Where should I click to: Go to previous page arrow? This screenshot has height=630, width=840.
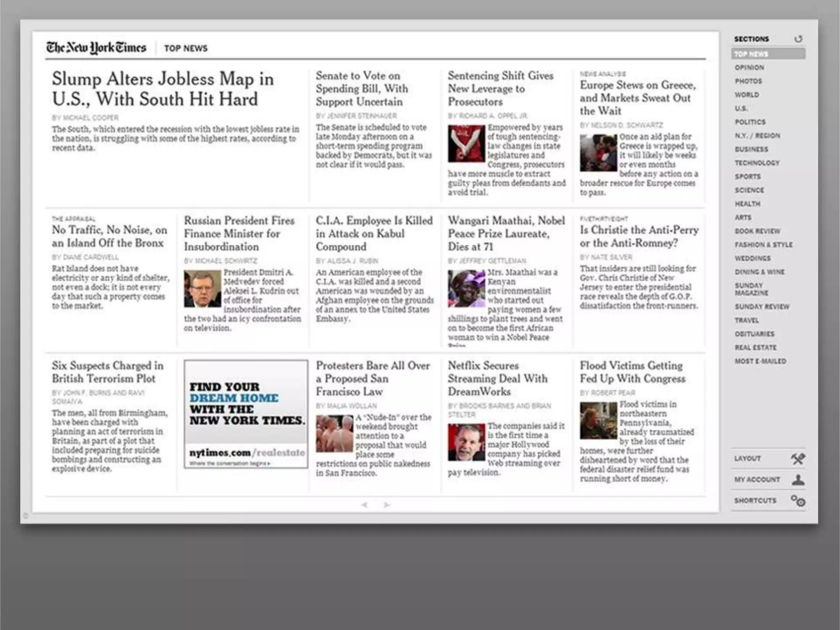coord(365,505)
